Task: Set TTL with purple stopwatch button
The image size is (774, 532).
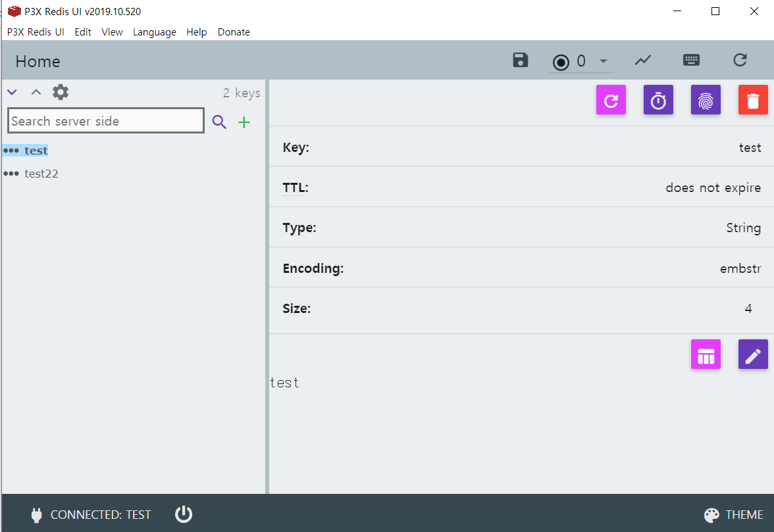Action: point(658,100)
